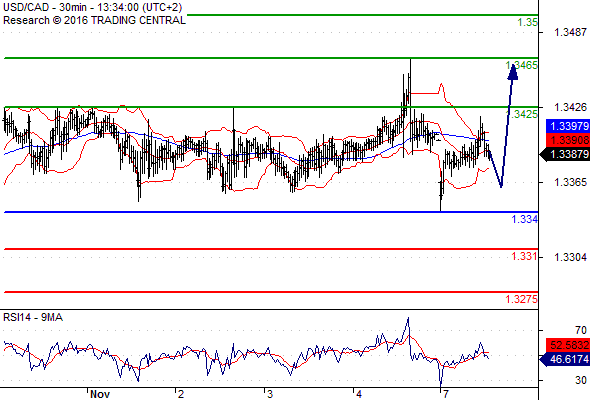Select the Nov date axis label
Image resolution: width=590 pixels, height=400 pixels.
tap(100, 394)
